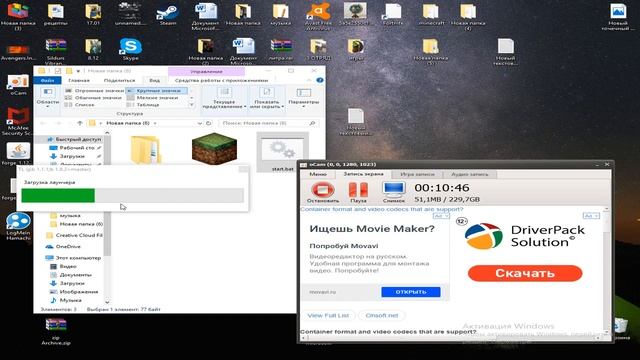Screen dimensions: 640x360
Task: Click the red Скачать button
Action: tap(525, 273)
